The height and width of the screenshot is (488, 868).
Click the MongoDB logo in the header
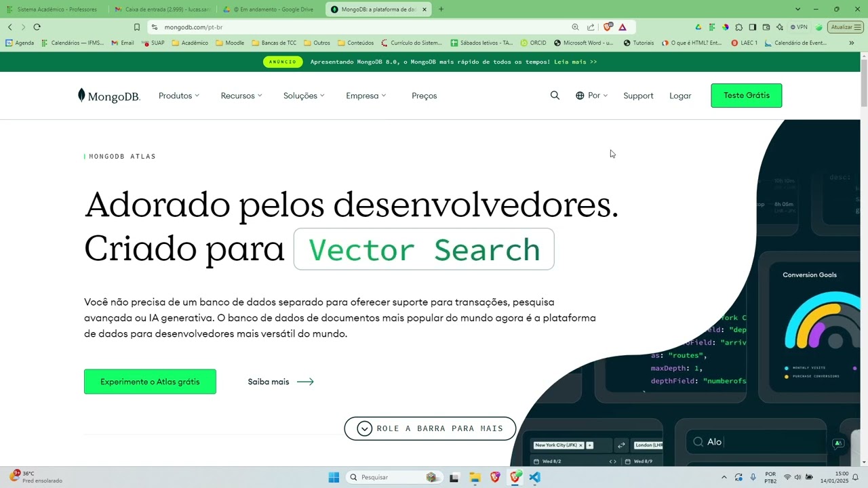pyautogui.click(x=108, y=96)
